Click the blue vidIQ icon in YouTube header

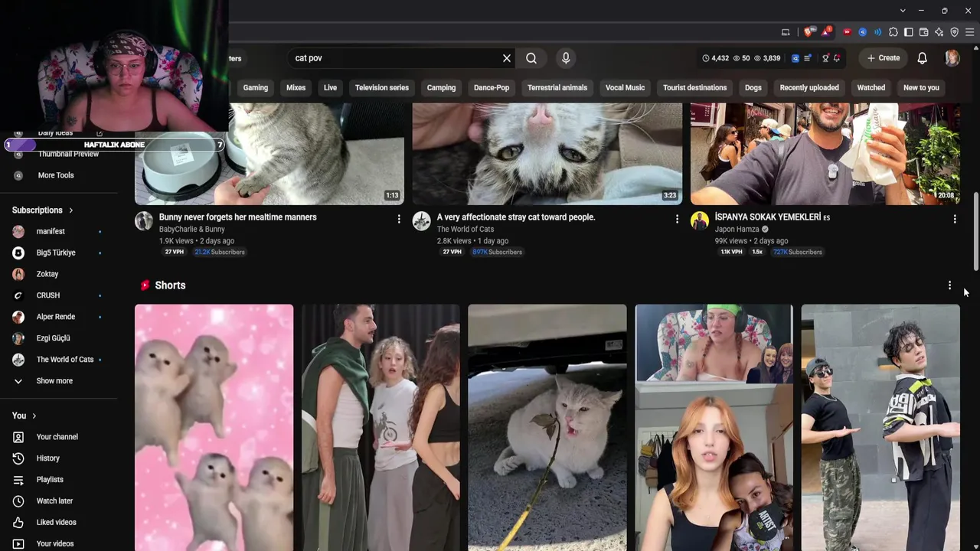click(x=795, y=58)
